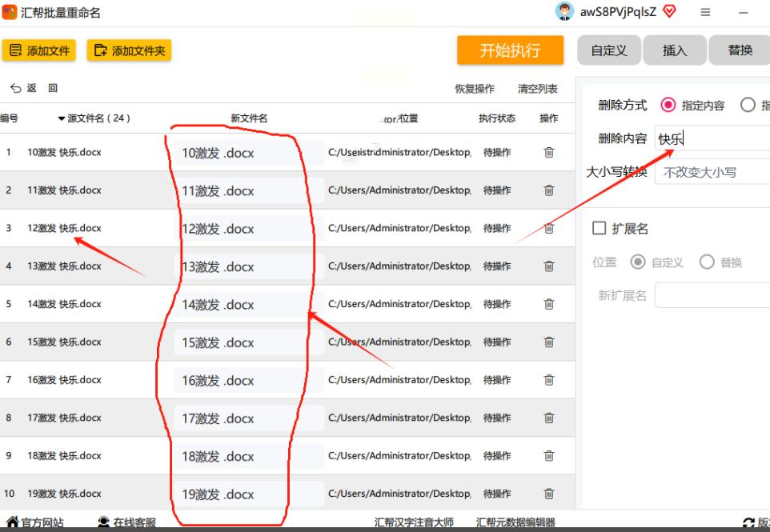Open 汇帮元数据编辑器 link
The width and height of the screenshot is (770, 532).
515,522
